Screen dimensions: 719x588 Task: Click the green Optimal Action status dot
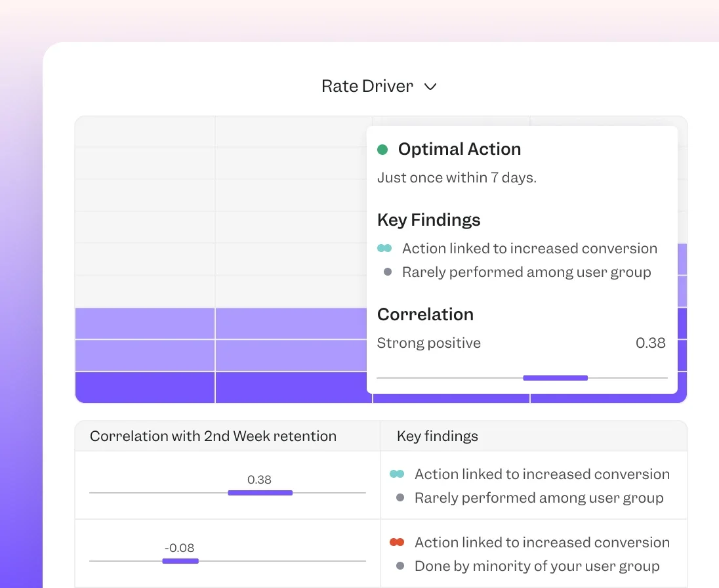[382, 150]
